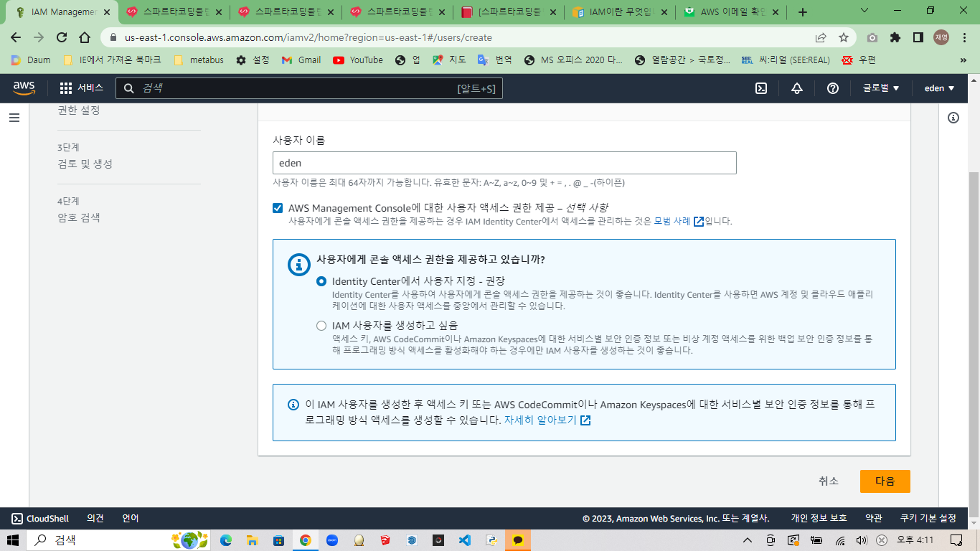Click the browser home icon
The height and width of the screenshot is (551, 980).
[85, 37]
